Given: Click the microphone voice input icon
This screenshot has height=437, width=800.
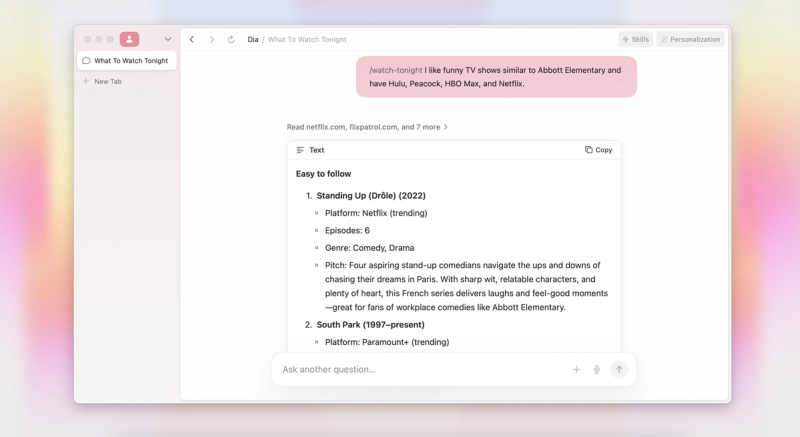Looking at the screenshot, I should click(596, 369).
